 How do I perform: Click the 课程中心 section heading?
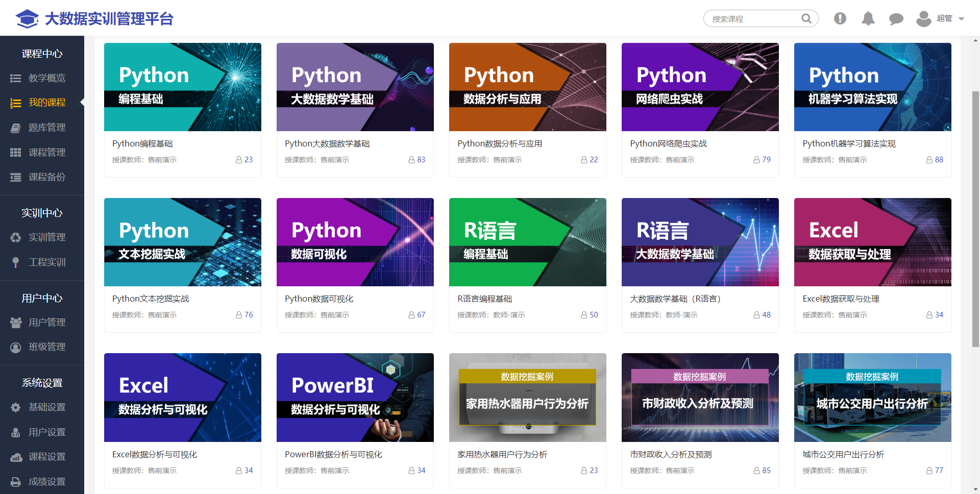coord(42,54)
